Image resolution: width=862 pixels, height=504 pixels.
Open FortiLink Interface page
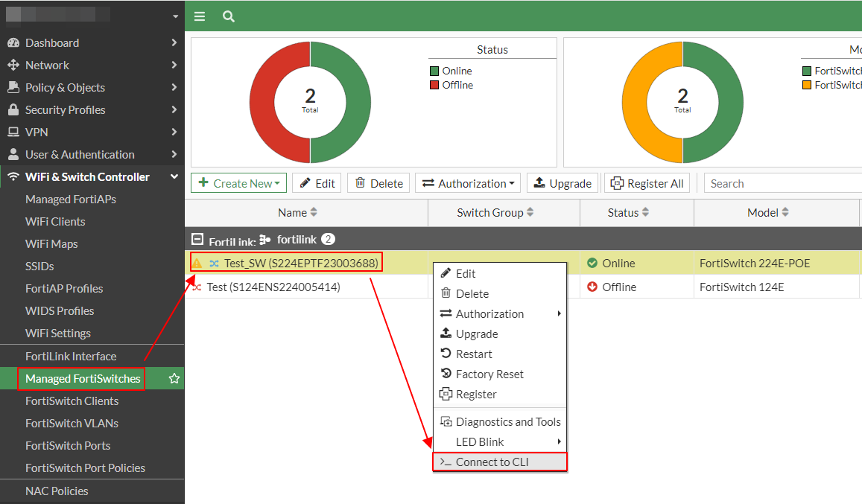[70, 356]
